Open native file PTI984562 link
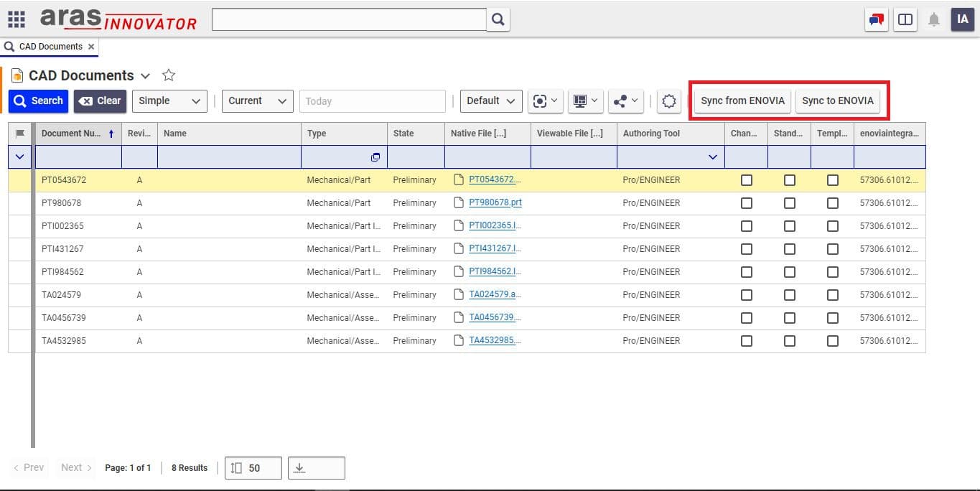This screenshot has width=980, height=491. click(x=495, y=272)
